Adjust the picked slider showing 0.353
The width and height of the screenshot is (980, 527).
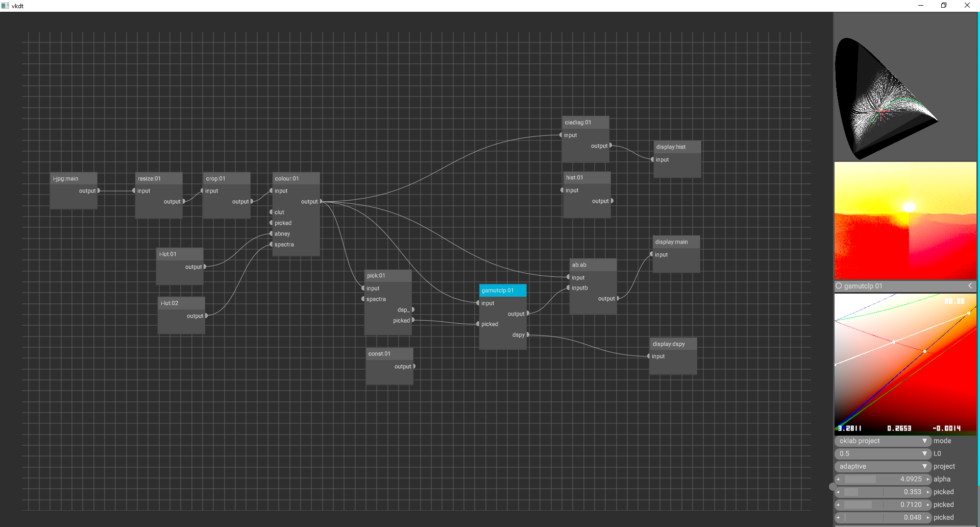click(883, 492)
